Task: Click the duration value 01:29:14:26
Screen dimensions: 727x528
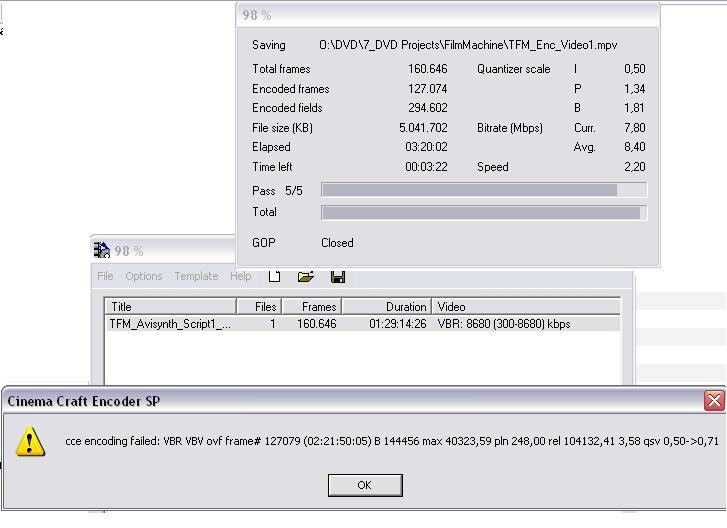Action: 398,324
